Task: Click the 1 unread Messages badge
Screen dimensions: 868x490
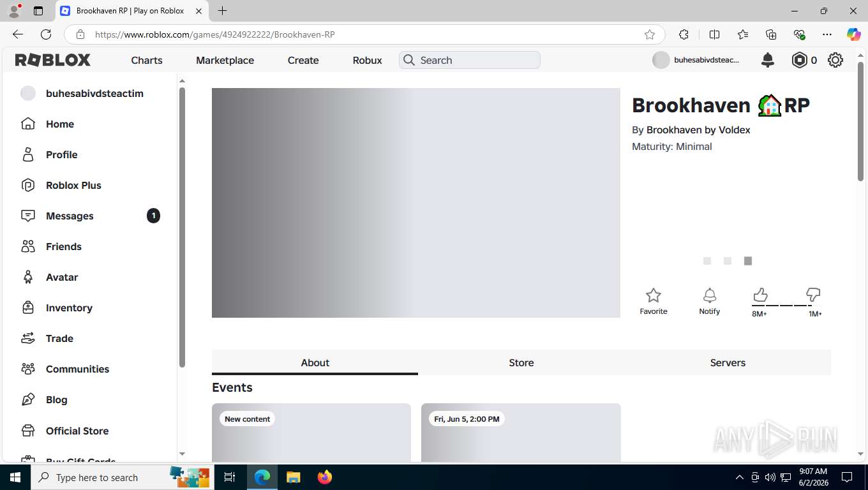Action: [x=153, y=216]
